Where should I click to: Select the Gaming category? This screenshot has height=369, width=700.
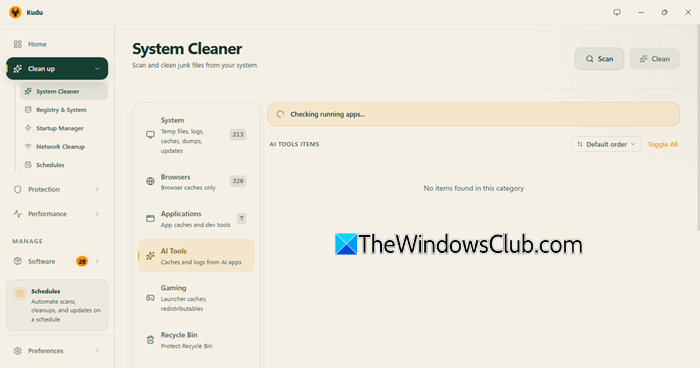[196, 298]
